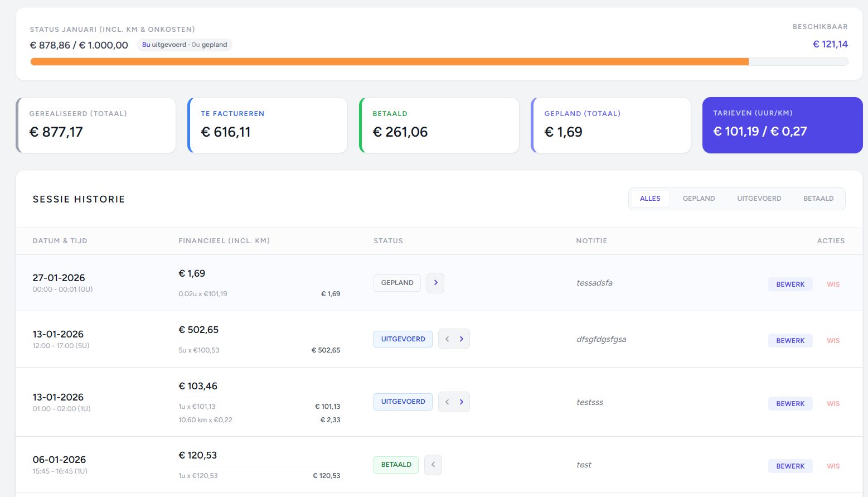Click the orange January budget progress bar

[389, 62]
